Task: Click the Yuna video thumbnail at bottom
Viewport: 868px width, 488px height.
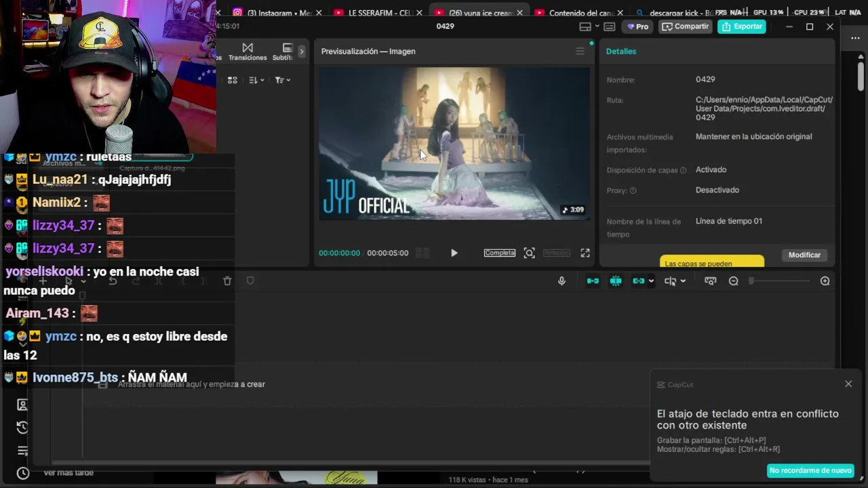Action: pos(296,479)
